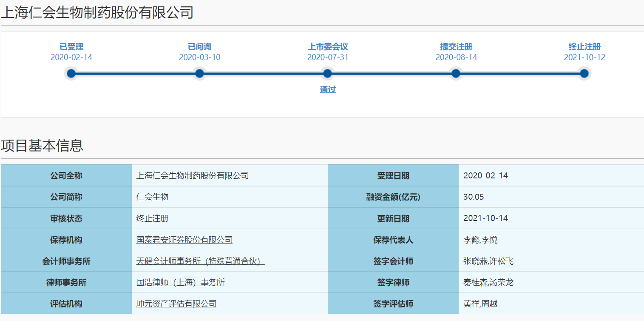Click the 律师事务所 header cell
Viewport: 644px width, 321px height.
[x=66, y=282]
